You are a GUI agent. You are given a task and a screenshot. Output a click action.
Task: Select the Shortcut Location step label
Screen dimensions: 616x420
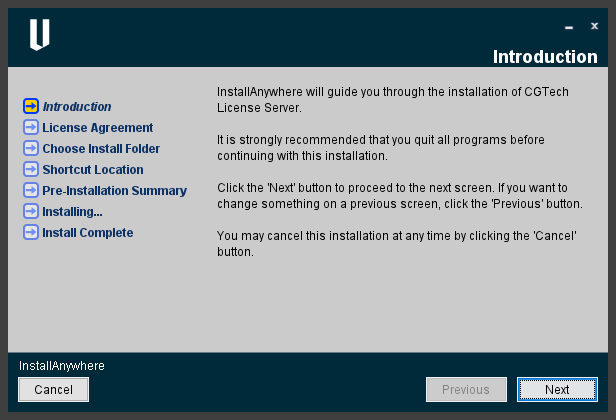(93, 169)
